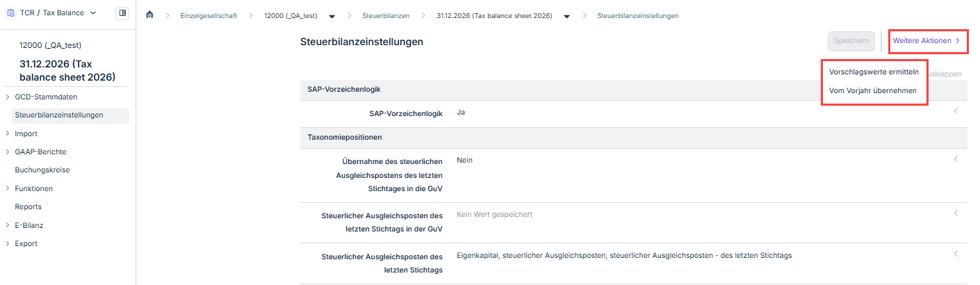This screenshot has width=980, height=285.
Task: Click chevron on Ausgleichsposten in der GuV row
Action: [956, 213]
